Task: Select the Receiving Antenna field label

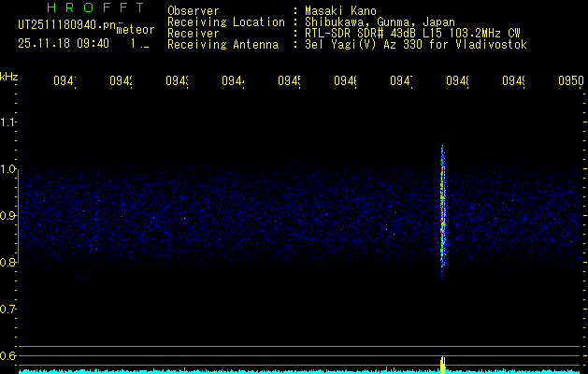Action: click(x=224, y=44)
